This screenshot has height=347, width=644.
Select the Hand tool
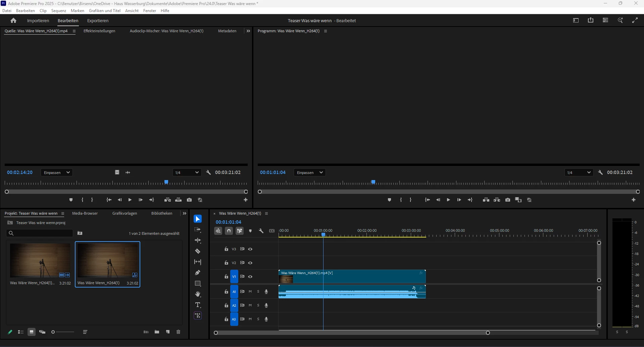pos(198,294)
